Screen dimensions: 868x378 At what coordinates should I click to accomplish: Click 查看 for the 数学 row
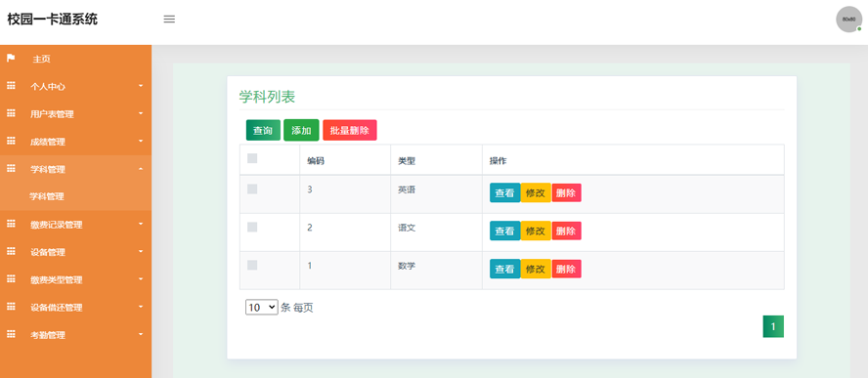504,269
